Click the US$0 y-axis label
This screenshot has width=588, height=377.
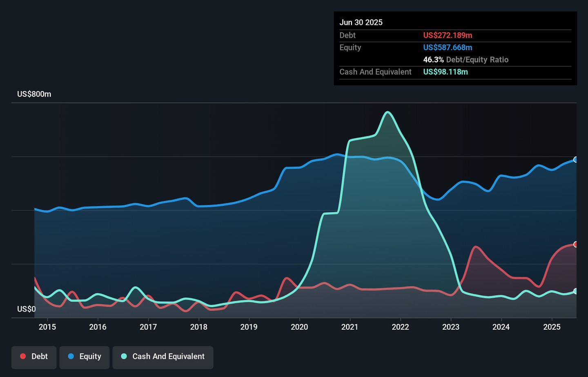(27, 309)
